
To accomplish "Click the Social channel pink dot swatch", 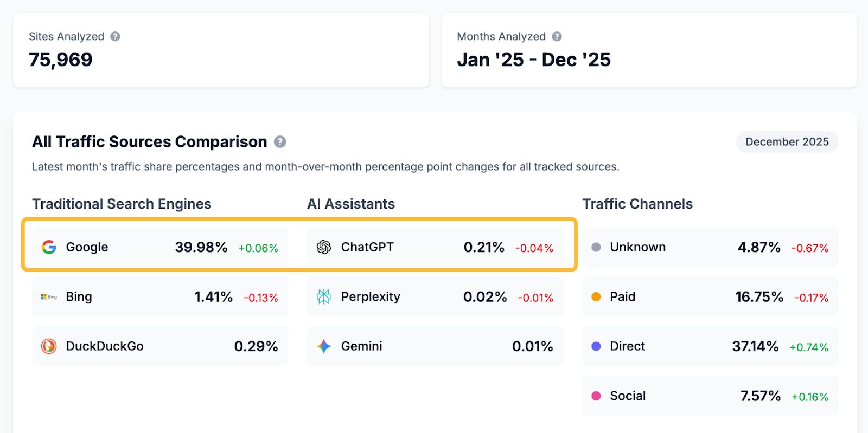I will (x=596, y=396).
